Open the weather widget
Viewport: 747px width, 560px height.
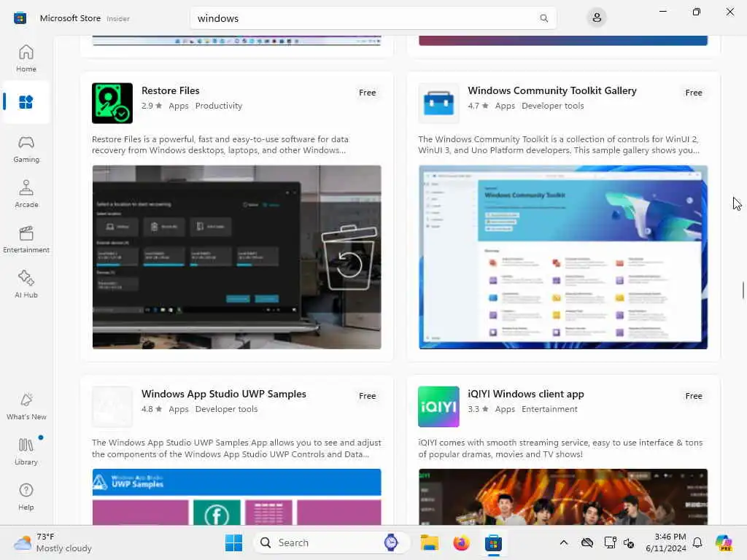tap(53, 542)
